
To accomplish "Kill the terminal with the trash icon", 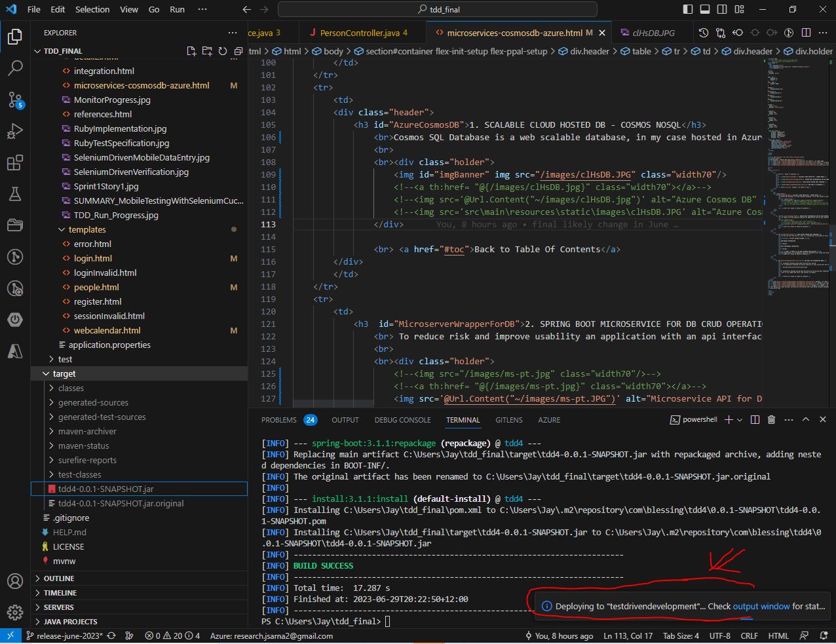I will 772,420.
